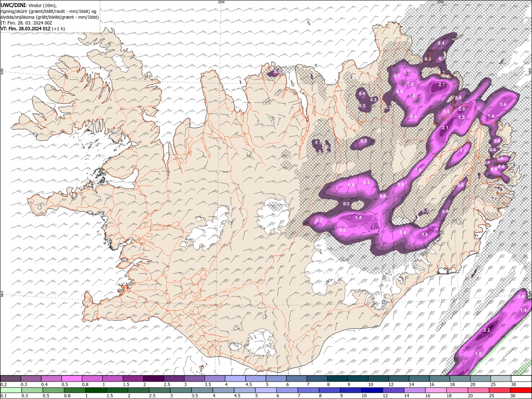Click the '0.1' label under the rain scale
This screenshot has height=399, width=532.
coord(3,396)
